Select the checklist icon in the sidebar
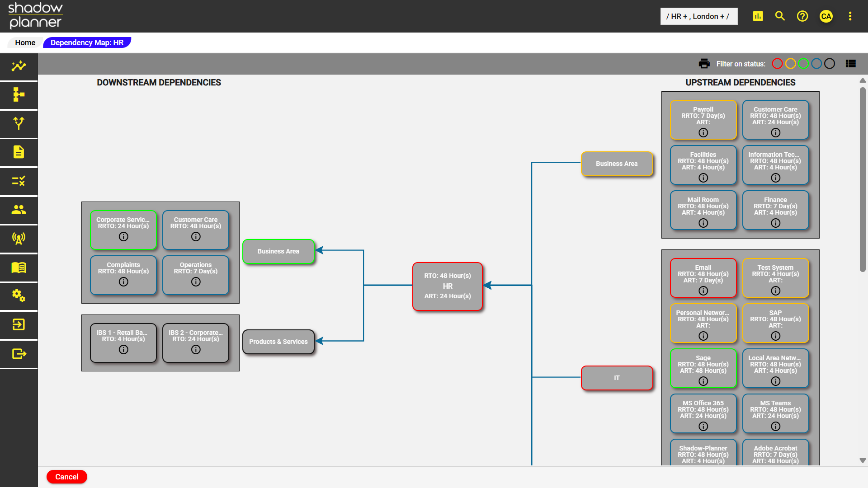This screenshot has height=488, width=868. (x=18, y=181)
